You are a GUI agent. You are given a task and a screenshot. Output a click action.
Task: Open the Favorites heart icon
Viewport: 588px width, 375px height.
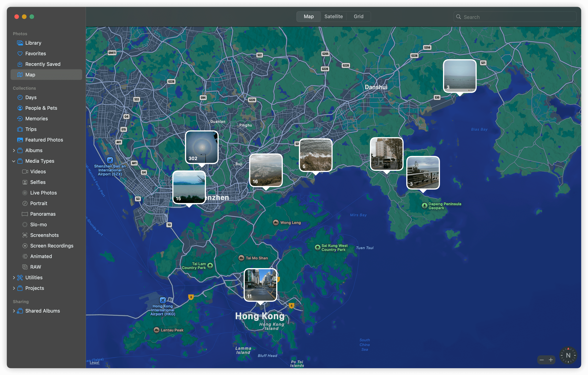[x=20, y=53]
